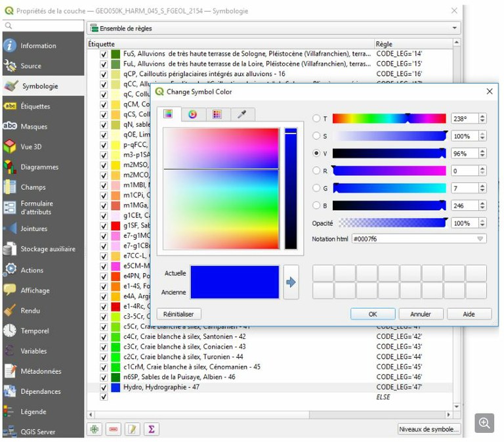
Task: Click the OK button in color dialog
Action: [372, 314]
